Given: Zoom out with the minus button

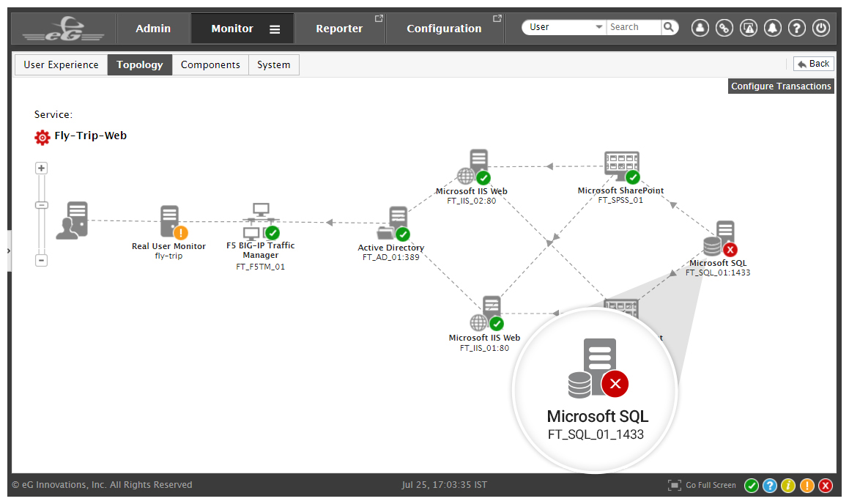Looking at the screenshot, I should click(41, 260).
